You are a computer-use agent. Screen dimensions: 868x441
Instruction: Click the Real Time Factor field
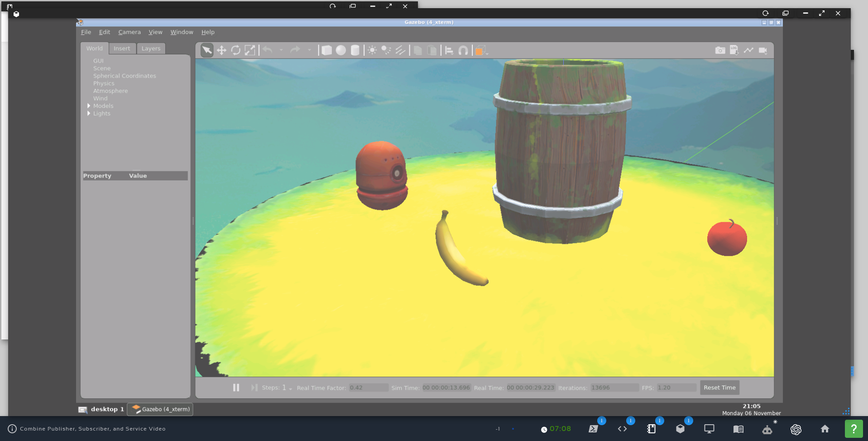[x=369, y=388]
